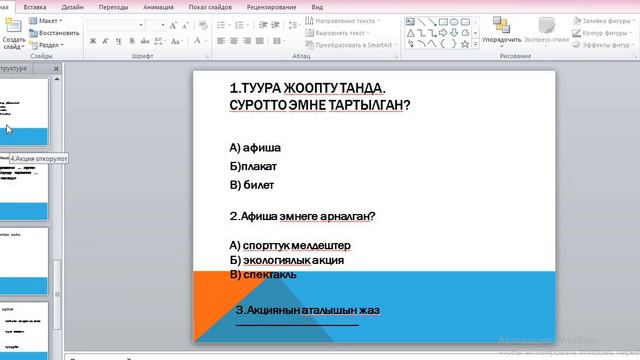Open the font name combo box
This screenshot has height=360, width=640.
coord(115,25)
